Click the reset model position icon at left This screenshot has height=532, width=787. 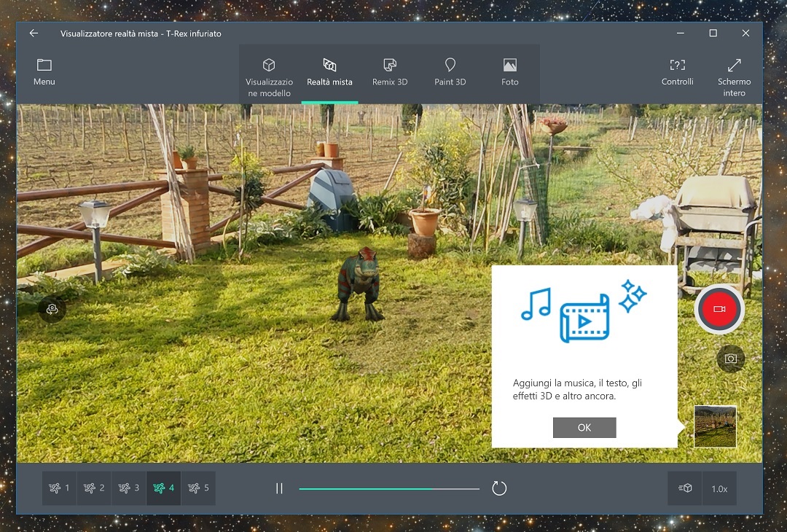(x=52, y=310)
